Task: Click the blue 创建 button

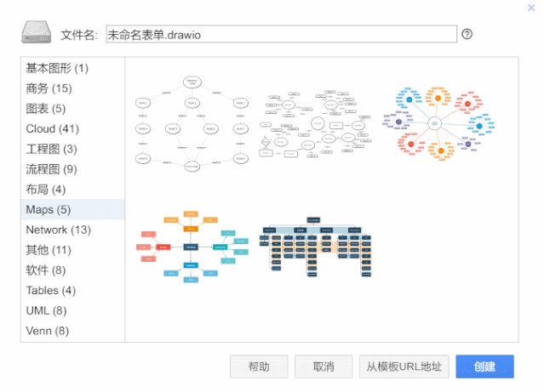Action: [x=484, y=366]
